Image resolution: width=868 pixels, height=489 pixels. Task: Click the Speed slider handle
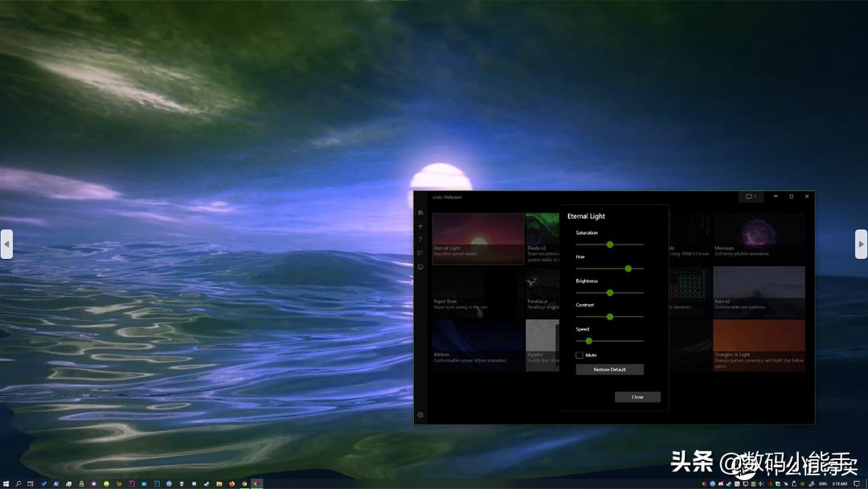pos(589,341)
